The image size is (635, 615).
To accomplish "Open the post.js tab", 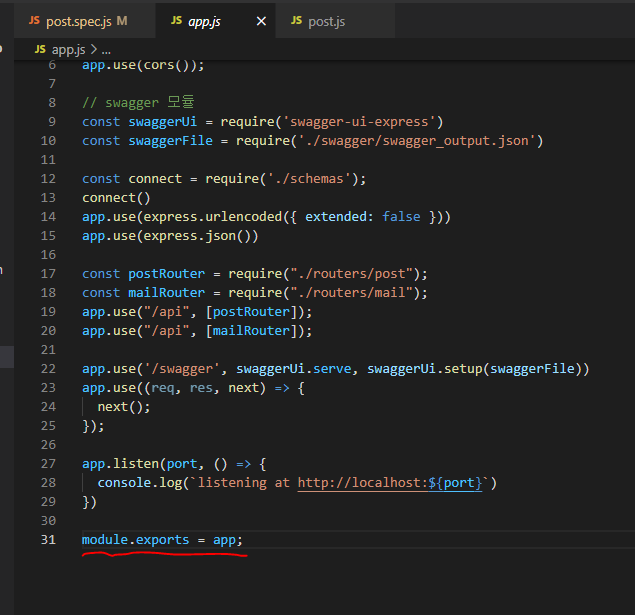I will pos(335,21).
